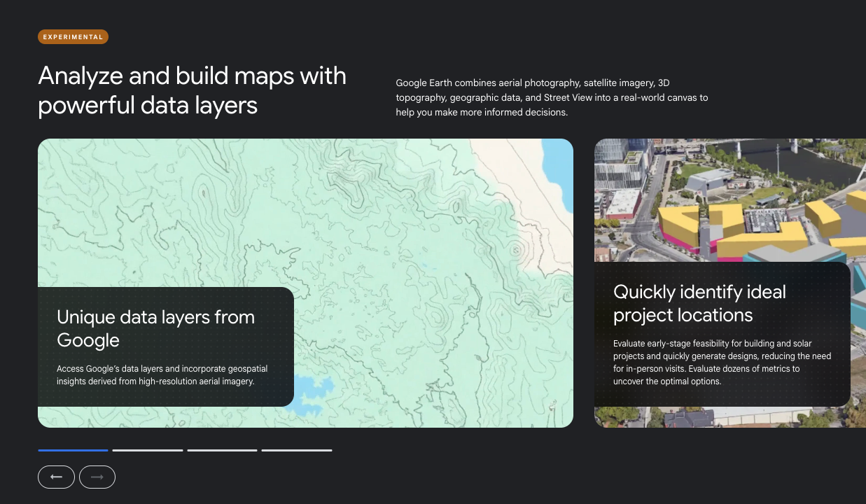The width and height of the screenshot is (866, 504).
Task: Click the EXPERIMENTAL badge
Action: tap(73, 37)
